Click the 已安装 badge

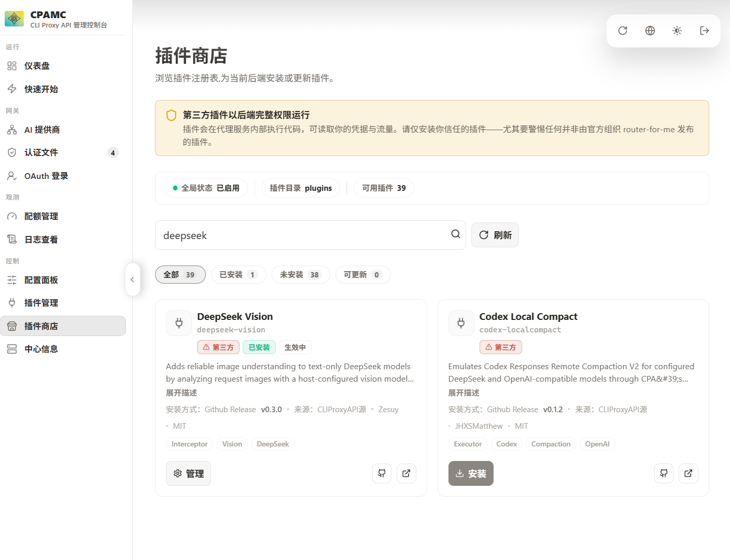(259, 347)
